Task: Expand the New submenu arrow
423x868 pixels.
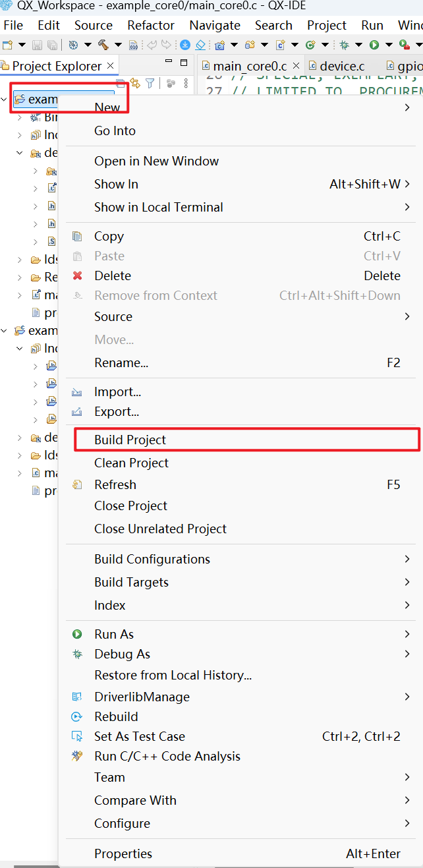Action: tap(407, 107)
